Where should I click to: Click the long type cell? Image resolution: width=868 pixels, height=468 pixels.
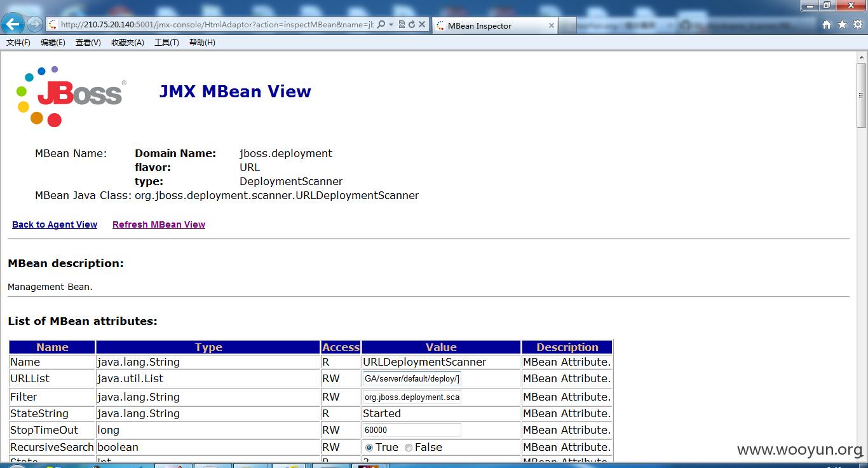(x=208, y=430)
